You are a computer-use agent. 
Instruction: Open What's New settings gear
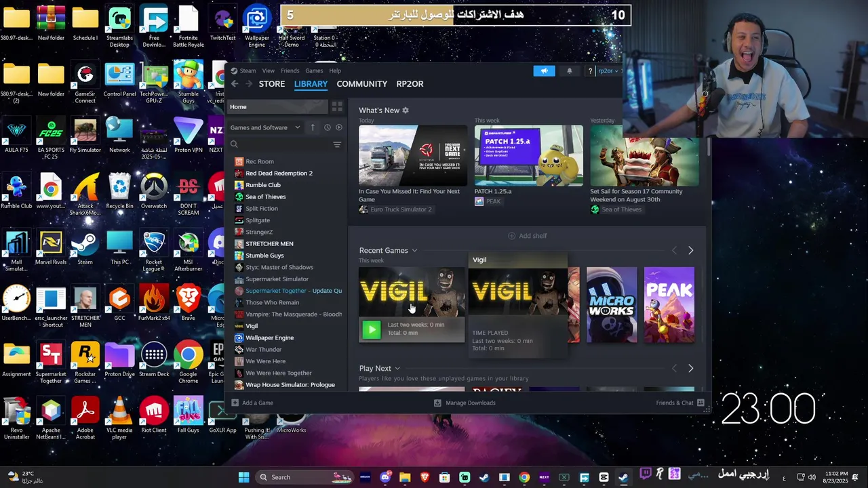coord(406,110)
